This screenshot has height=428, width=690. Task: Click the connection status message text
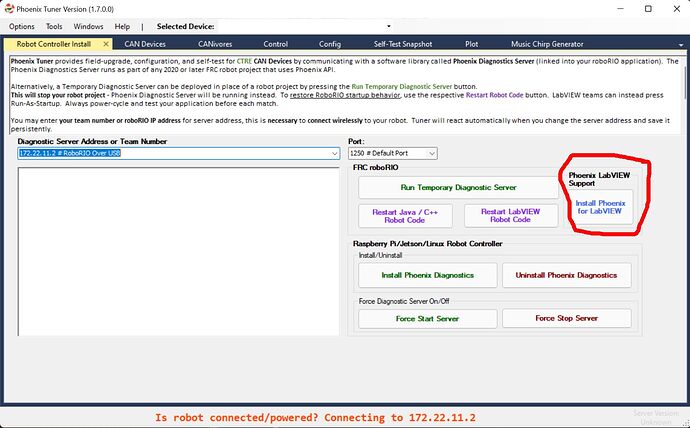click(x=315, y=417)
